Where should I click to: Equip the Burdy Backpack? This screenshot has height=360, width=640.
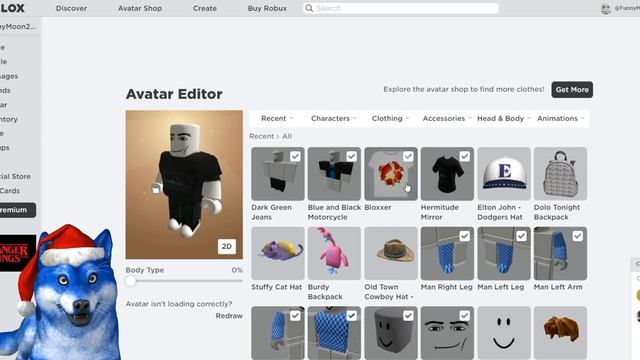(334, 253)
